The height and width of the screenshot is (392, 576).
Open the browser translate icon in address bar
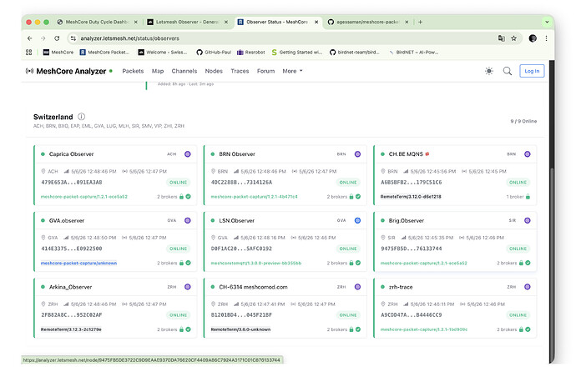[502, 38]
